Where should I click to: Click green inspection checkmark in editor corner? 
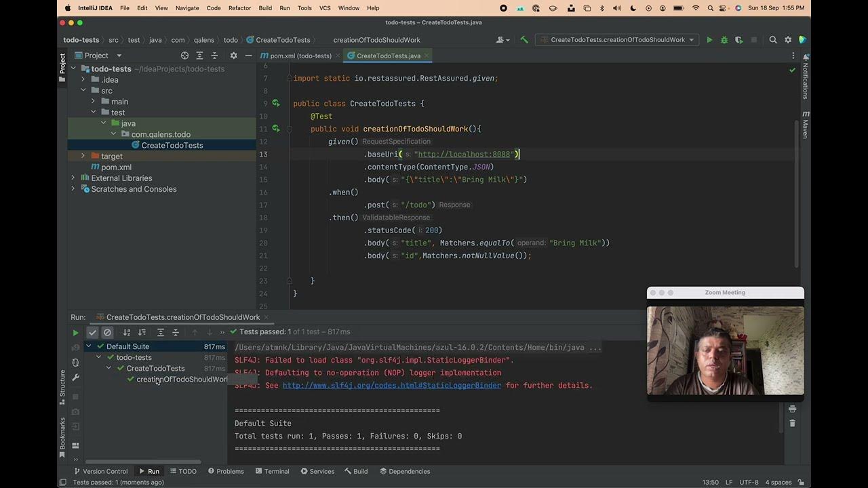click(792, 70)
